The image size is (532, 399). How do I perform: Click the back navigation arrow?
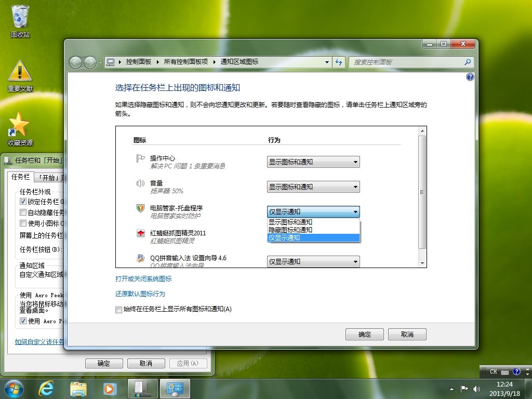pyautogui.click(x=75, y=62)
